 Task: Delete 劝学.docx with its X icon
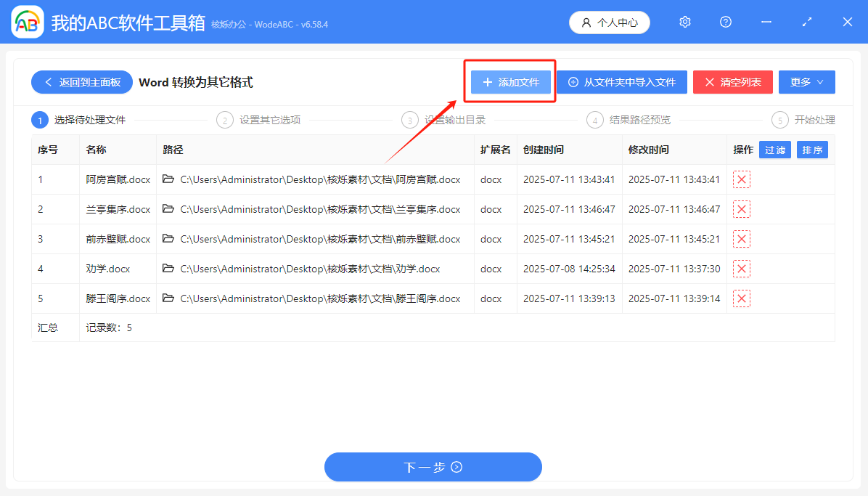pyautogui.click(x=741, y=268)
